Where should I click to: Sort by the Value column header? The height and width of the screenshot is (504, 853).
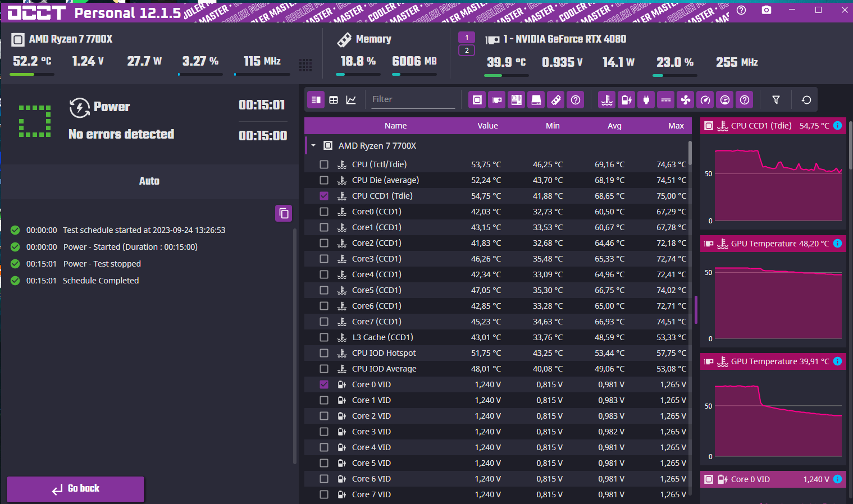point(488,126)
